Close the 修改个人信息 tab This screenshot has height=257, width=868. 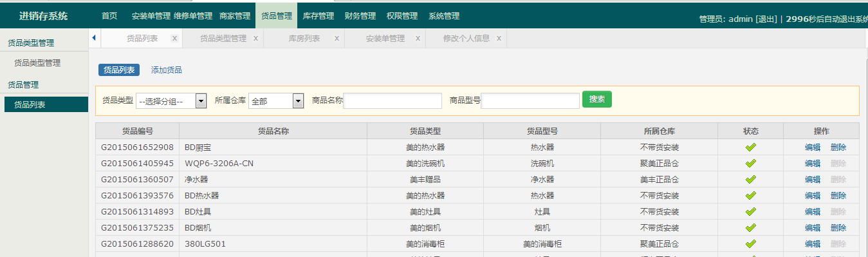pos(499,39)
